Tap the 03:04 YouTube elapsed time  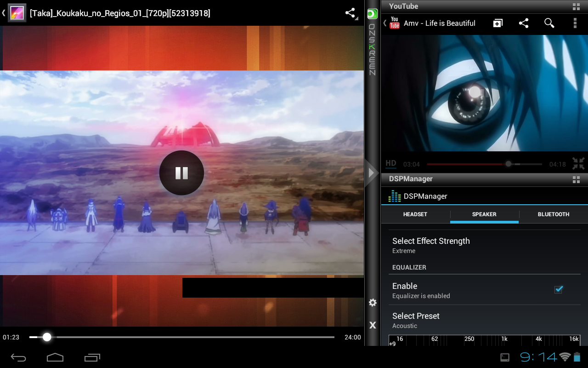coord(412,164)
